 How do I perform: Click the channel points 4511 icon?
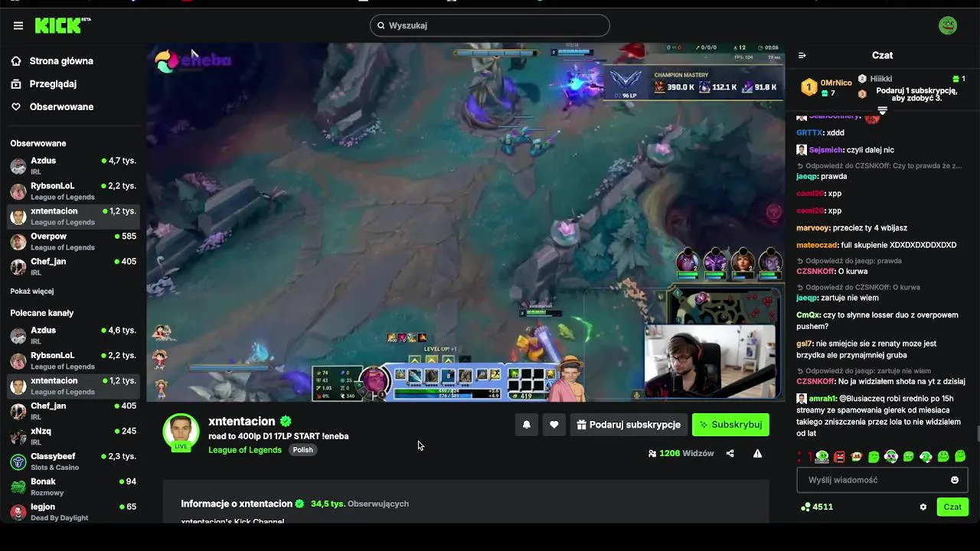[x=805, y=507]
